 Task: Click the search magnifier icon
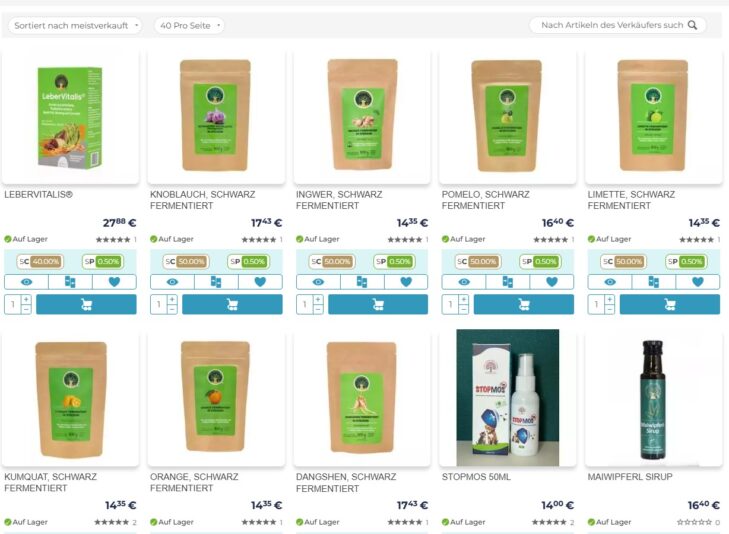692,25
